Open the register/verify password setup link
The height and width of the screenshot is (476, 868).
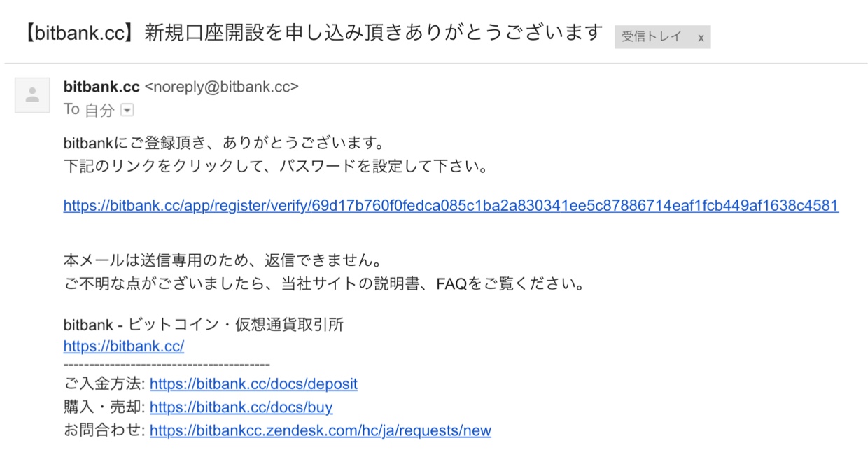451,206
